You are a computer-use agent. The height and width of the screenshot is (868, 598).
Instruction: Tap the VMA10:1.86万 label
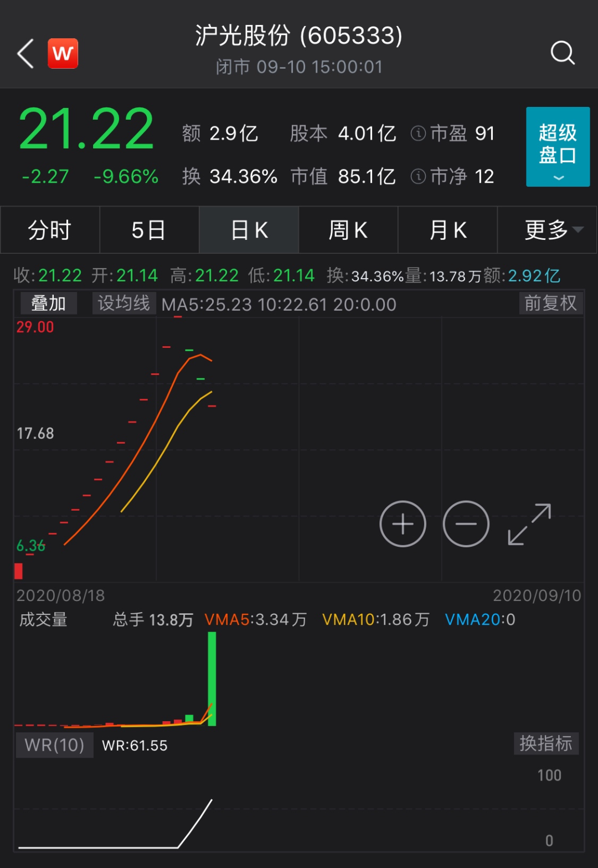(376, 619)
